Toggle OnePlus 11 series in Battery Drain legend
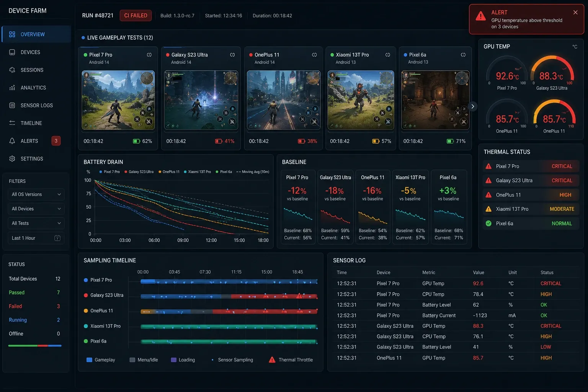Screen dimensions: 588x392 (169, 172)
